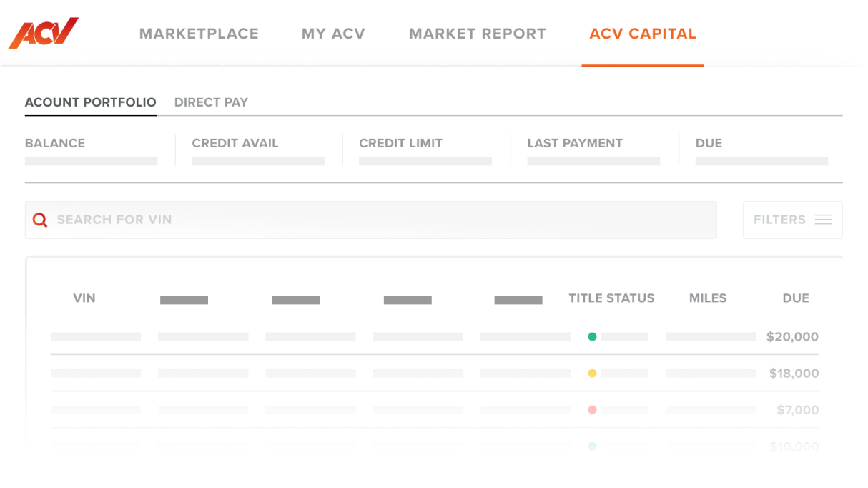Click the $20,000 due amount
The image size is (868, 488).
pos(792,336)
